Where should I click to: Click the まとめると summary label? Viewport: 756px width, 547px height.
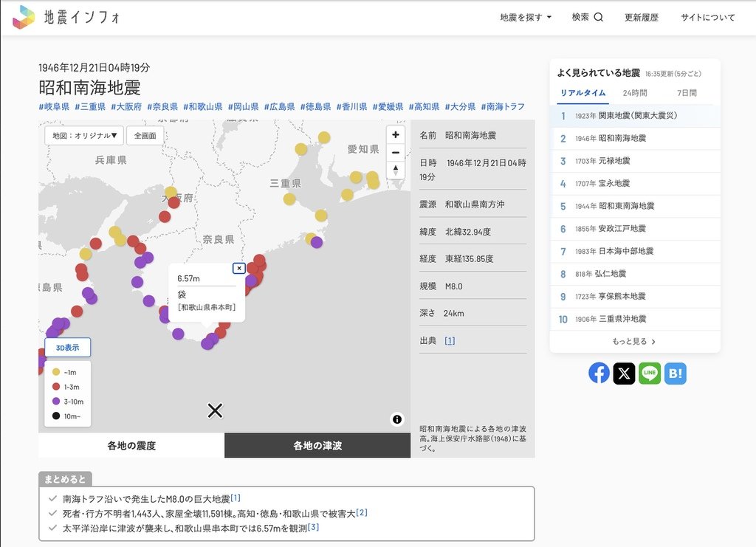65,479
